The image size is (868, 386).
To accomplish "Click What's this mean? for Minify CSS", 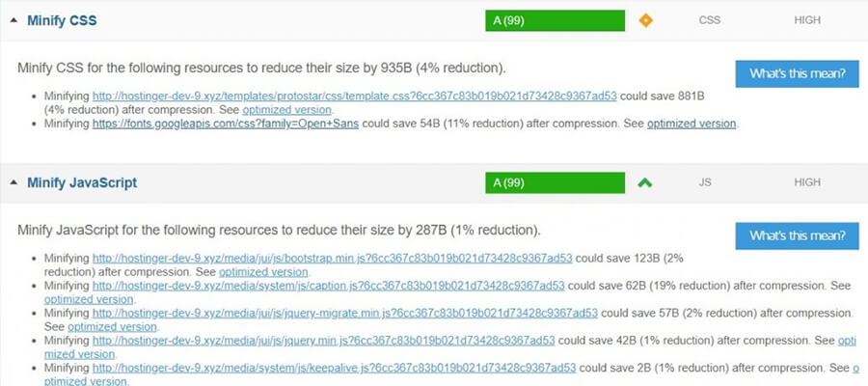I will 797,74.
